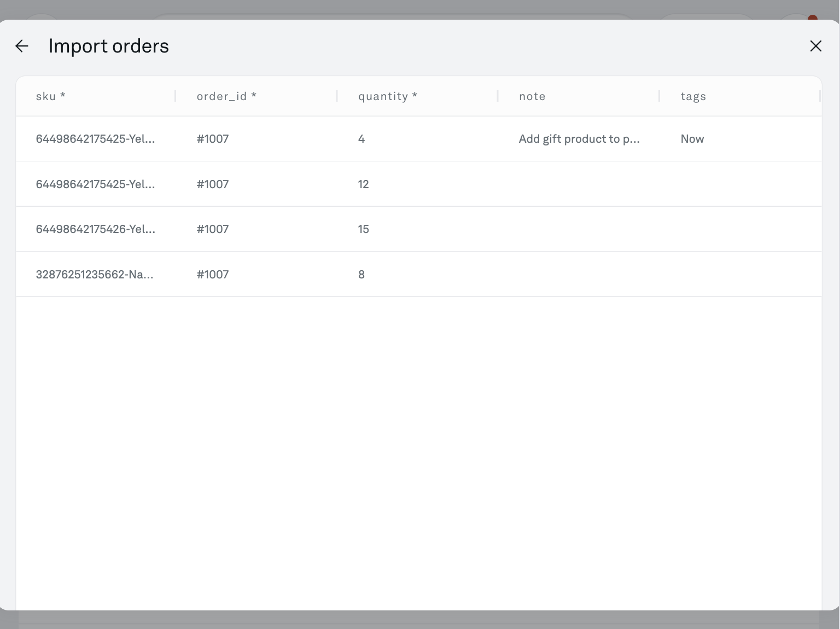840x629 pixels.
Task: Close the Import orders dialog
Action: point(815,46)
